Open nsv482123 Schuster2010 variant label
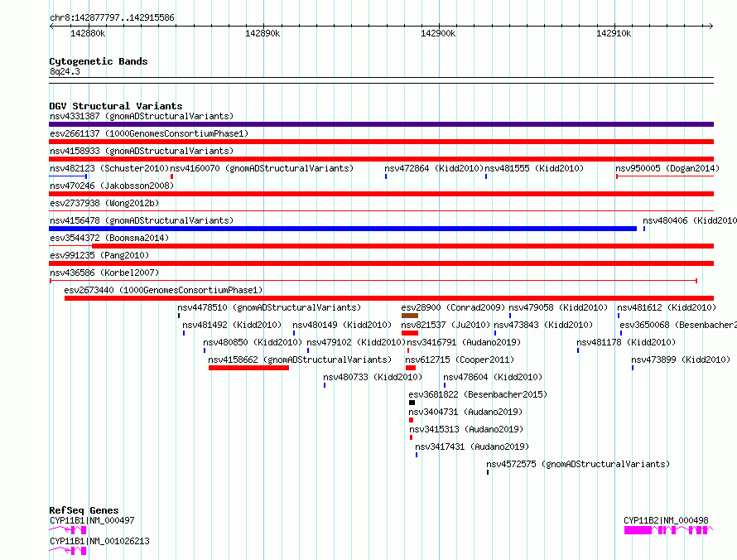Viewport: 737px width, 560px height. [109, 168]
